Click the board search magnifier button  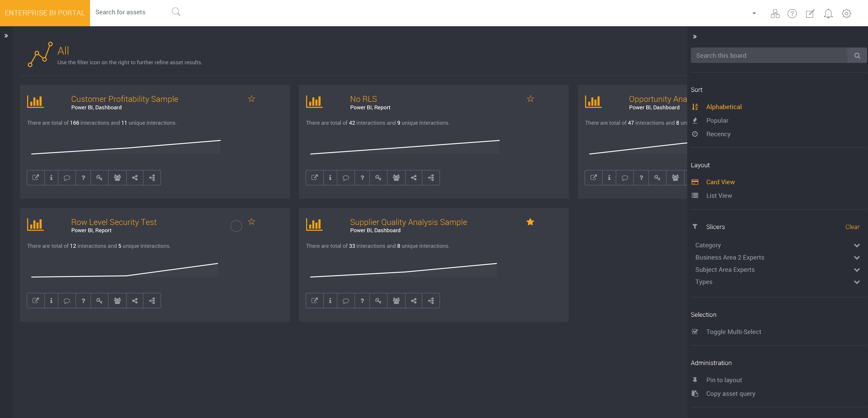pos(857,56)
